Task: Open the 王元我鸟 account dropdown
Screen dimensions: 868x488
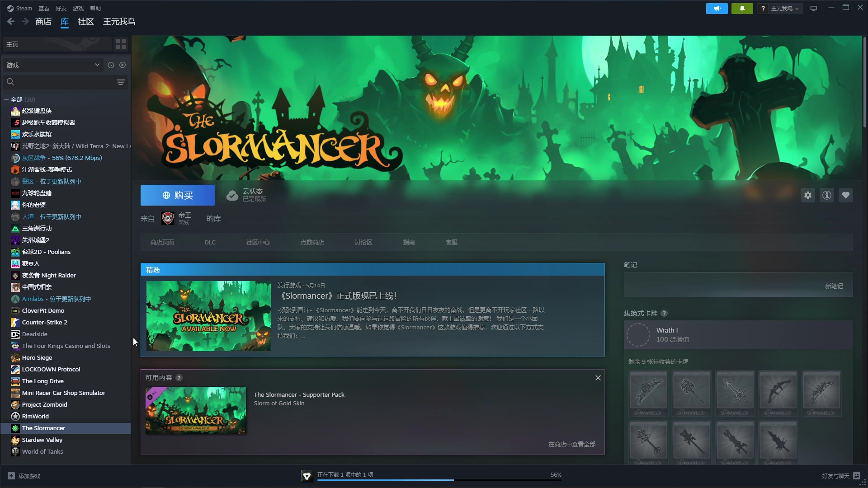Action: (x=784, y=8)
